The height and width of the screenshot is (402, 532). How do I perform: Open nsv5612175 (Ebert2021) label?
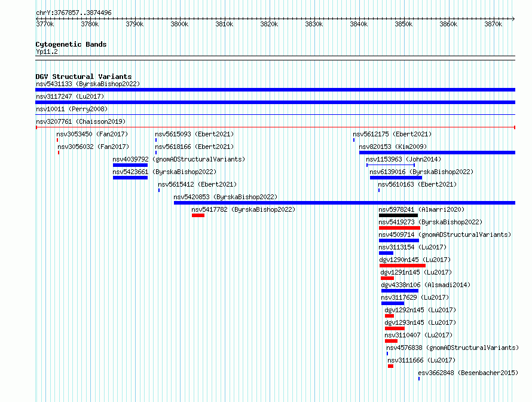(392, 134)
